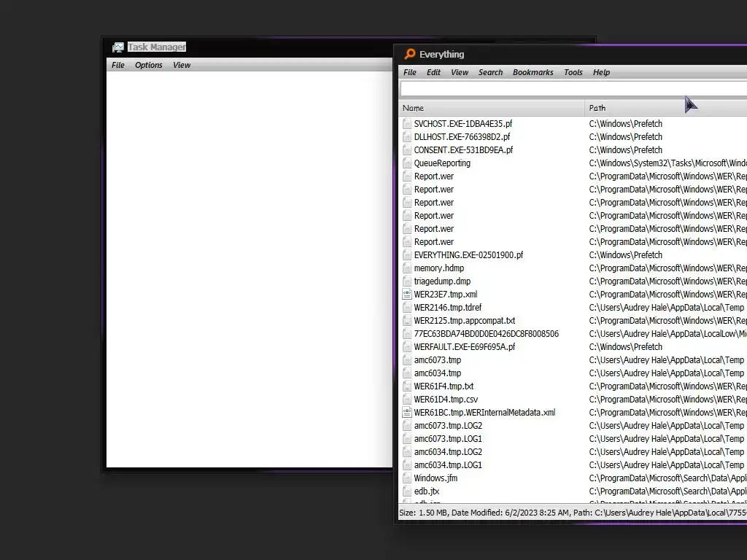The height and width of the screenshot is (560, 747).
Task: Open File menu in Task Manager
Action: 117,65
